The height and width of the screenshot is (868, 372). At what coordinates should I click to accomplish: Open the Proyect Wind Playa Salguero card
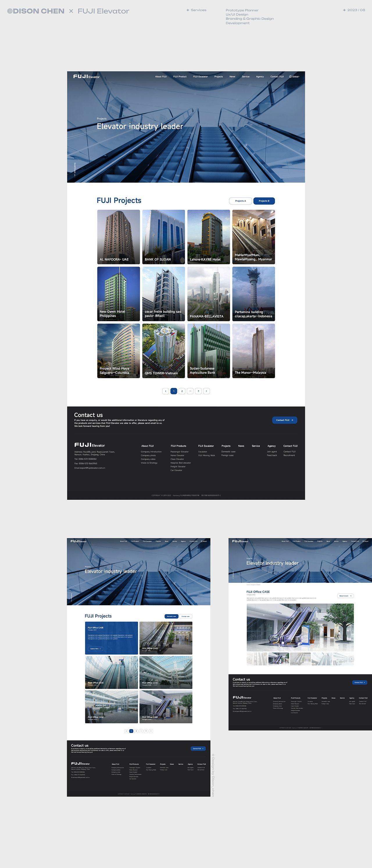[118, 351]
